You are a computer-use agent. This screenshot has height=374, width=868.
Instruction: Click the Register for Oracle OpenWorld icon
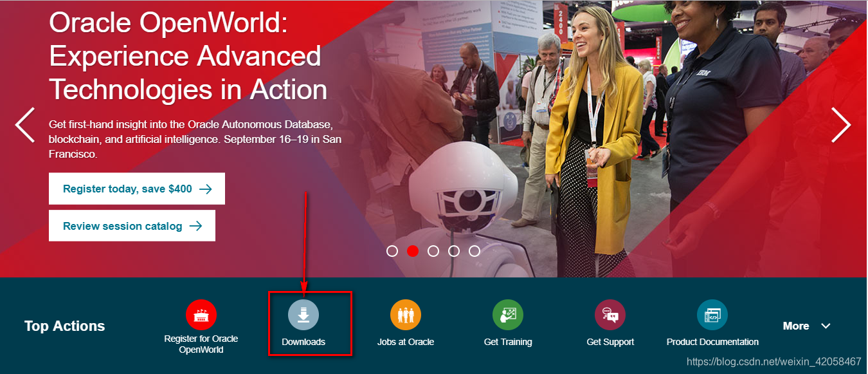coord(201,315)
